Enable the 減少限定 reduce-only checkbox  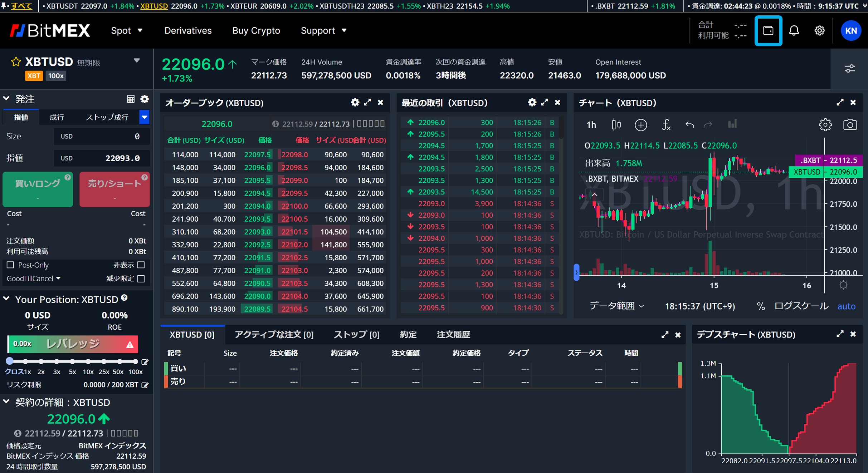point(141,279)
